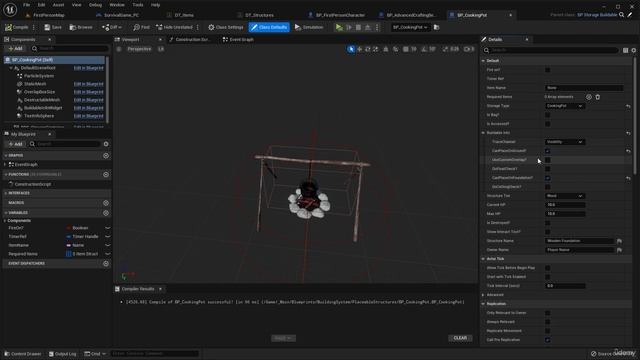Click the Current HP value field
Screen dimensions: 640x360
pos(565,205)
